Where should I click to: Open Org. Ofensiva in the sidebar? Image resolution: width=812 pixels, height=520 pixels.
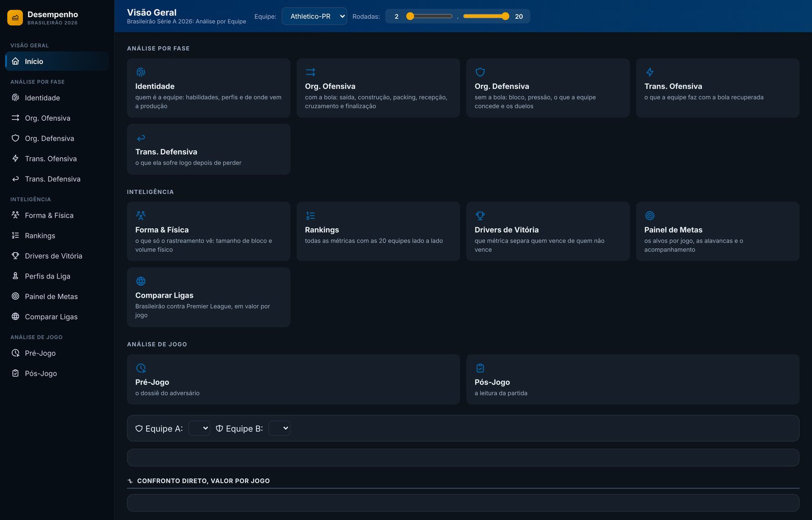[57, 118]
